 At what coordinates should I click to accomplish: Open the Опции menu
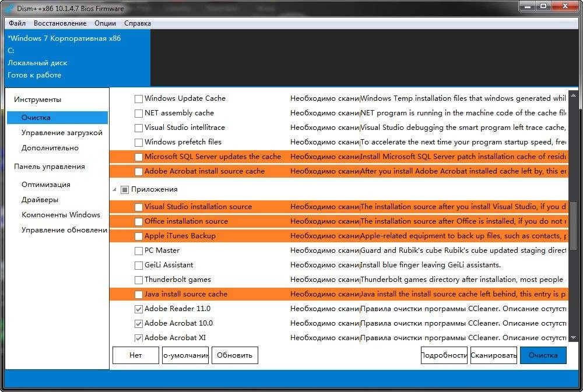click(105, 23)
